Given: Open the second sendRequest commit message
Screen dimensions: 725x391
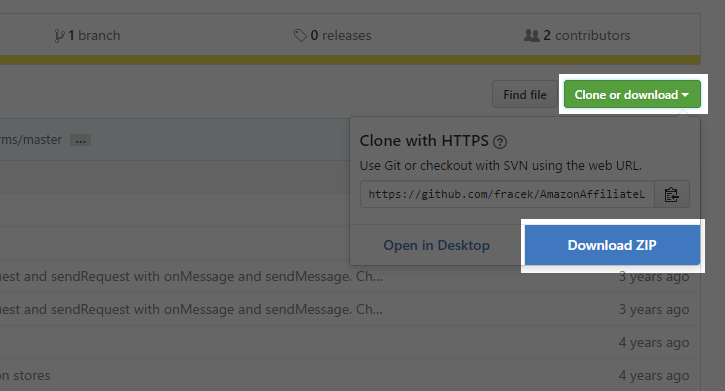Looking at the screenshot, I should coord(191,309).
